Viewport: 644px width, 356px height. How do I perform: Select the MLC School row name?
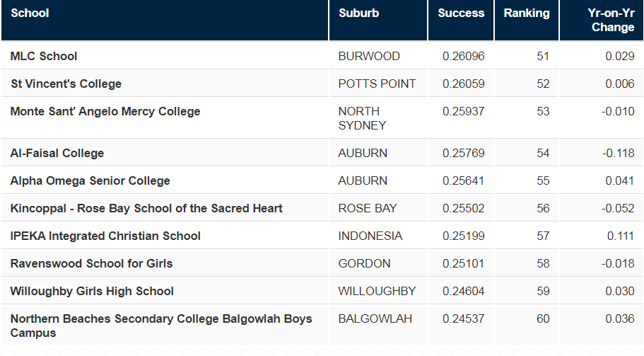pos(44,56)
